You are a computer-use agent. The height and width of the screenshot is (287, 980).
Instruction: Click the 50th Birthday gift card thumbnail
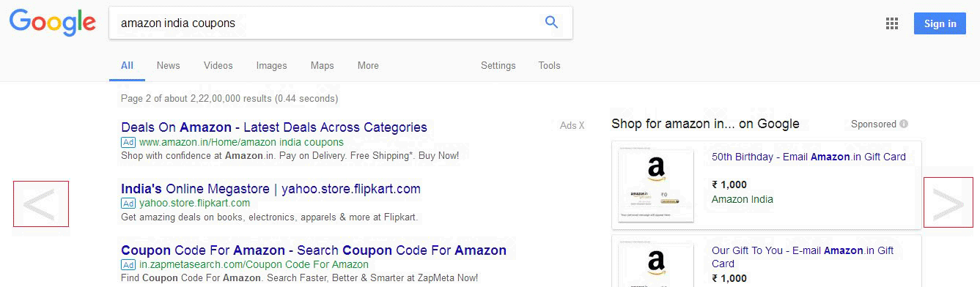pyautogui.click(x=656, y=185)
